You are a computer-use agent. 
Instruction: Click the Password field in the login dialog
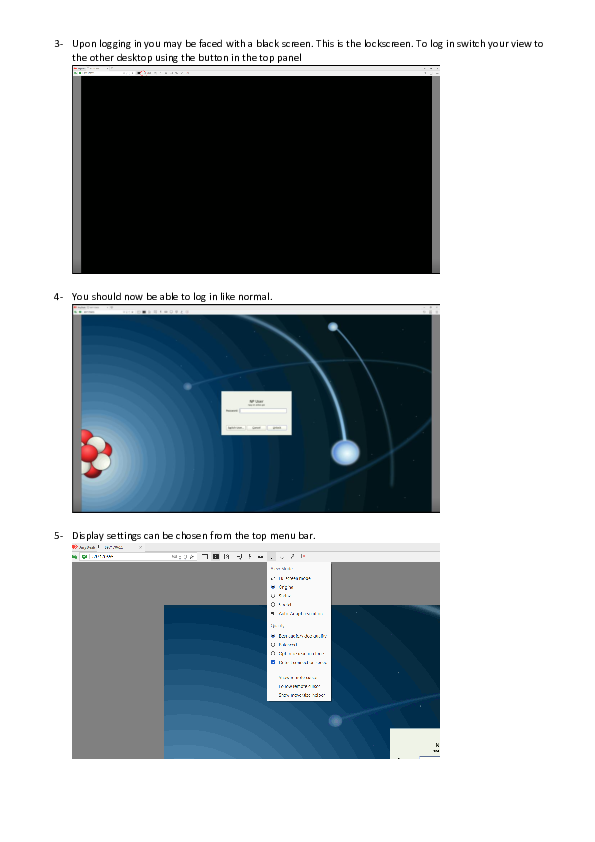tap(263, 411)
